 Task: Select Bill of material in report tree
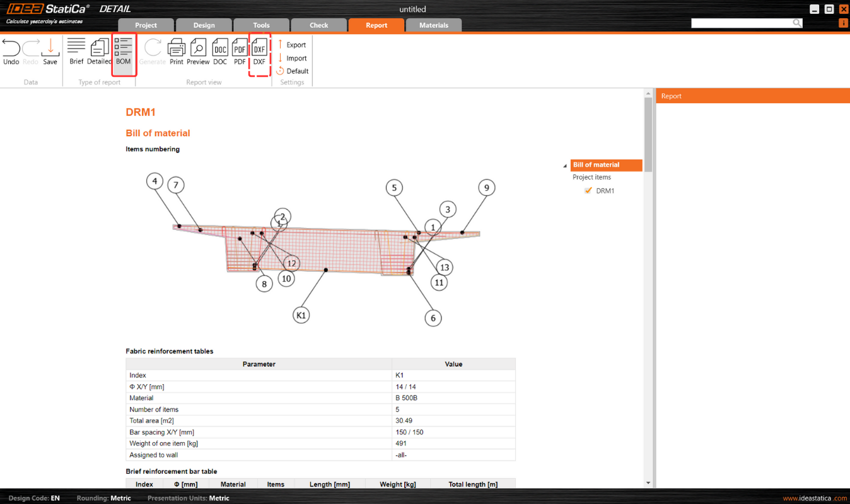[x=606, y=165]
